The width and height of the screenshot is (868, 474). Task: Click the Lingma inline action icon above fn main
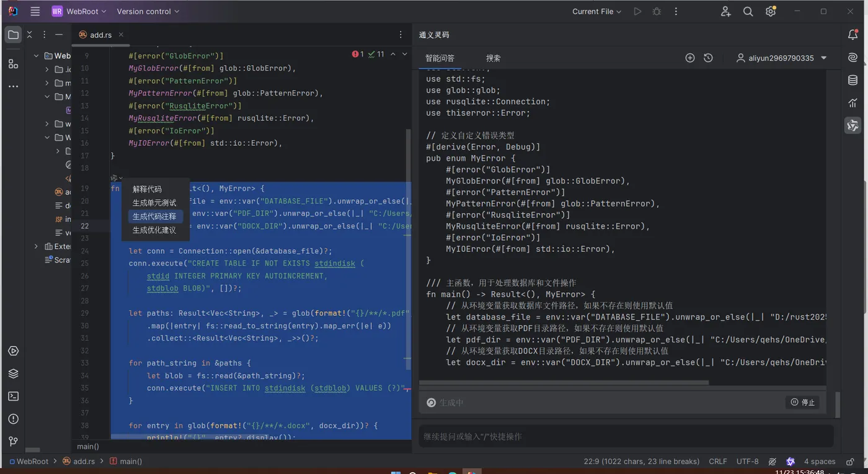[x=115, y=178]
